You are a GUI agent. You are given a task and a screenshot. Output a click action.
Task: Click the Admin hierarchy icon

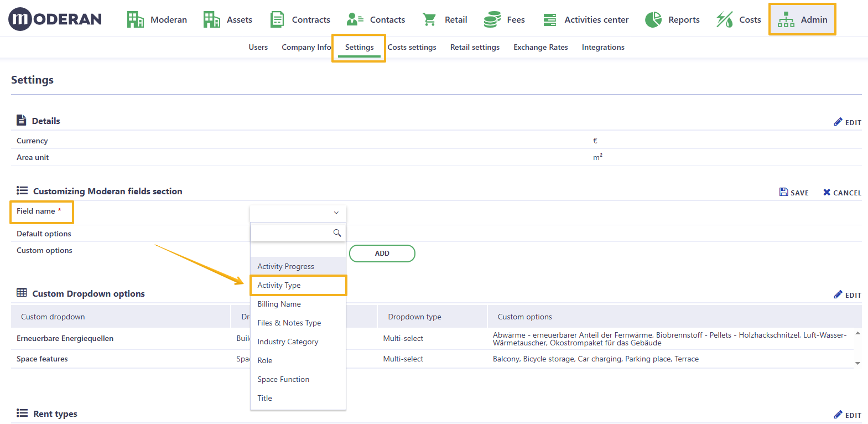pyautogui.click(x=786, y=19)
